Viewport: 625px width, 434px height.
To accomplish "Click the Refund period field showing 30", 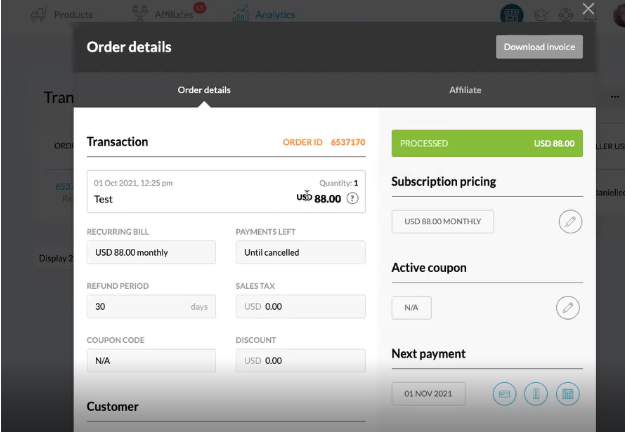I will pos(151,306).
